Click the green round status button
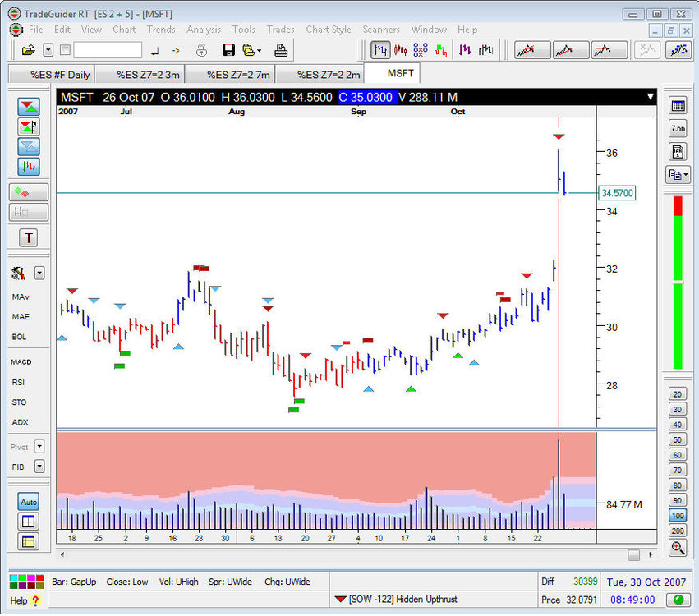 pos(678,600)
